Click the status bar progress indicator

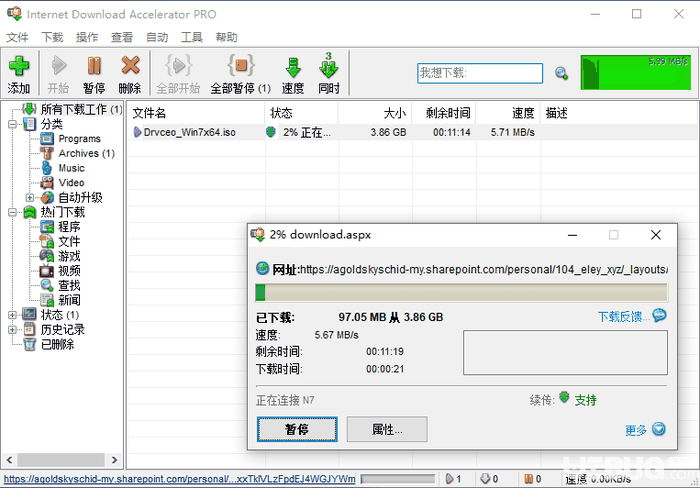pyautogui.click(x=398, y=479)
